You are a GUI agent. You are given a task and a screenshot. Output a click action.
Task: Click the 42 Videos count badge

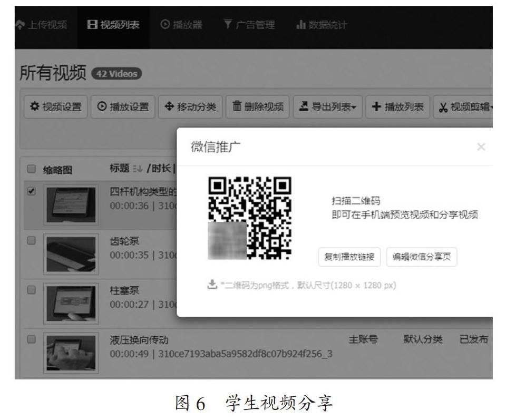[117, 74]
